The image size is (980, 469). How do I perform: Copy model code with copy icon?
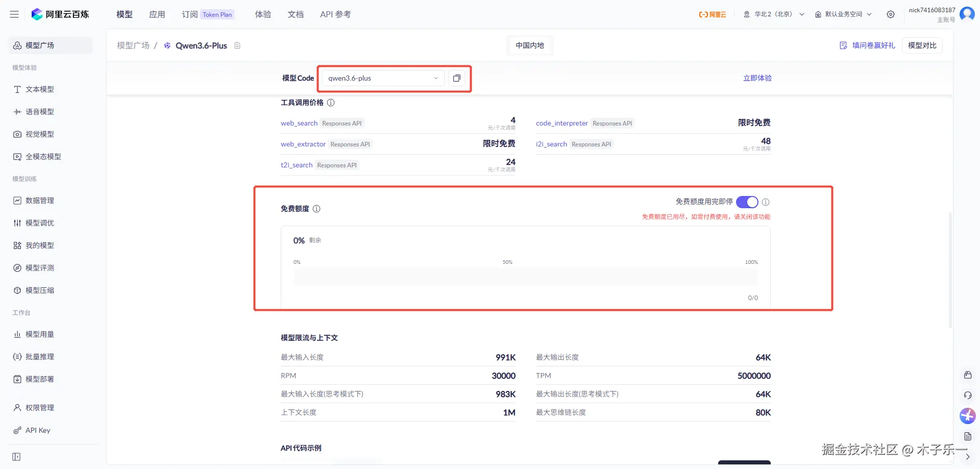[x=457, y=78]
